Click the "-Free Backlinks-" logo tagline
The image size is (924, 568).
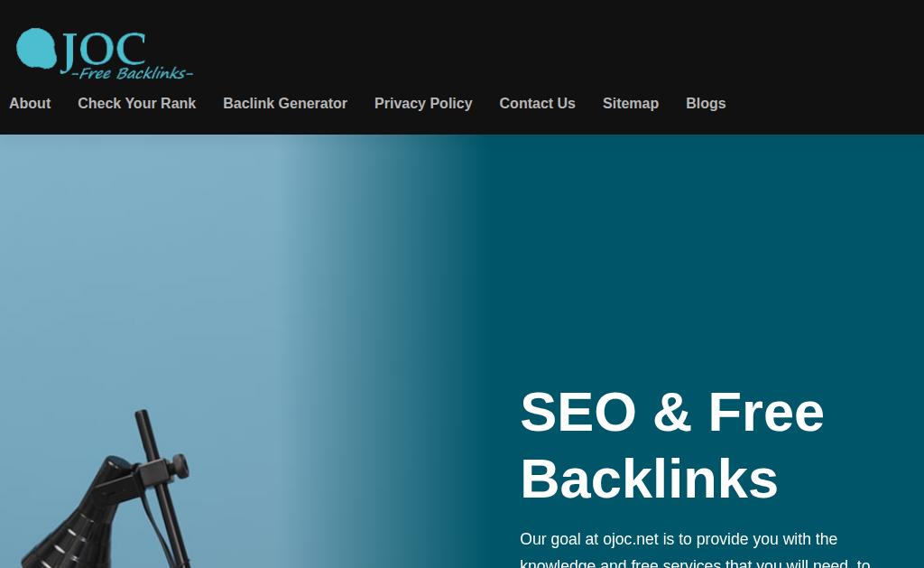click(x=133, y=73)
